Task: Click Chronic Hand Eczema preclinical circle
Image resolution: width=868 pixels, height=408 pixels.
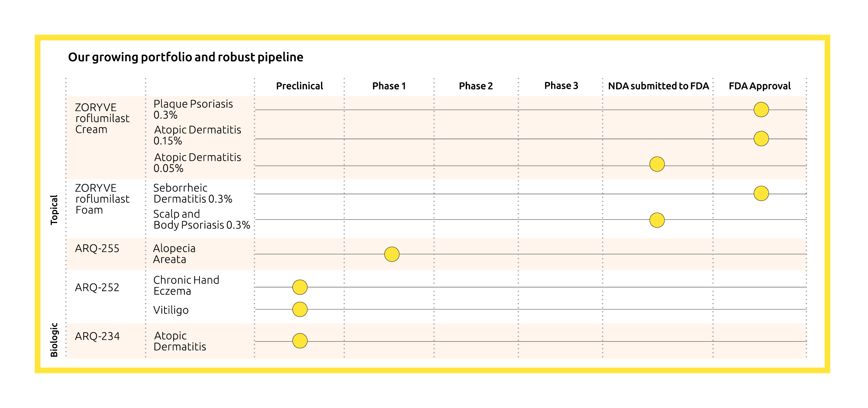Action: (300, 287)
